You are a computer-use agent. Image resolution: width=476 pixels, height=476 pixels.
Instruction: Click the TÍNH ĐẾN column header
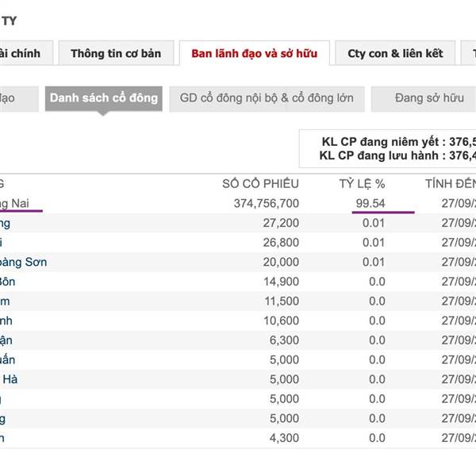tap(450, 184)
